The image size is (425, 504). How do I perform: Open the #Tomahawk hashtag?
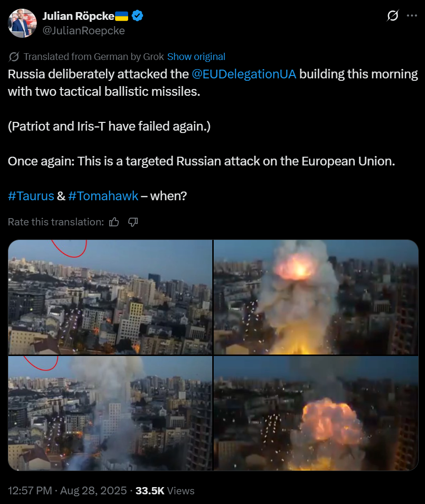tap(103, 196)
